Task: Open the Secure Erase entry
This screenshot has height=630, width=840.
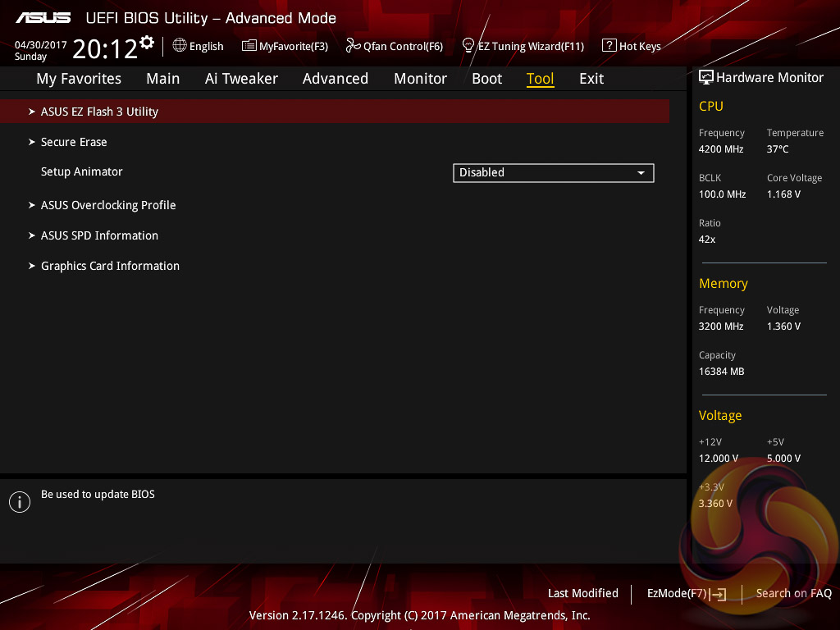Action: tap(74, 142)
